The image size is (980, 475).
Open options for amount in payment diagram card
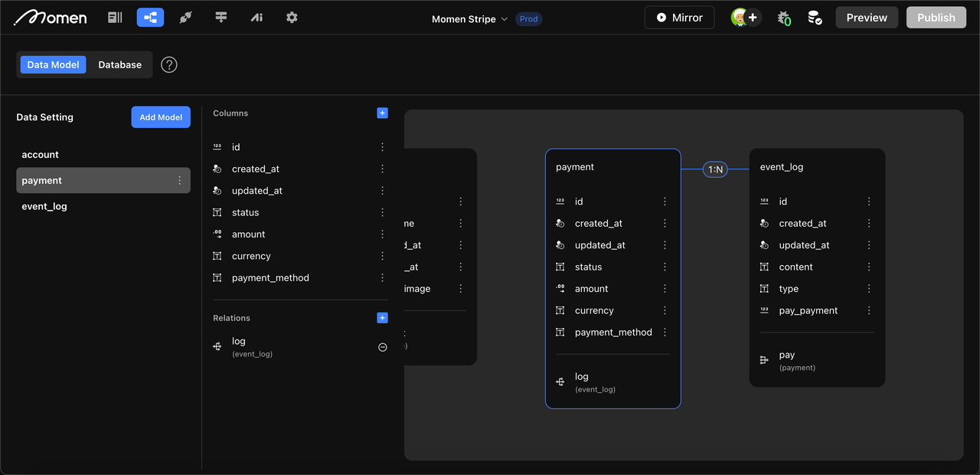point(665,289)
